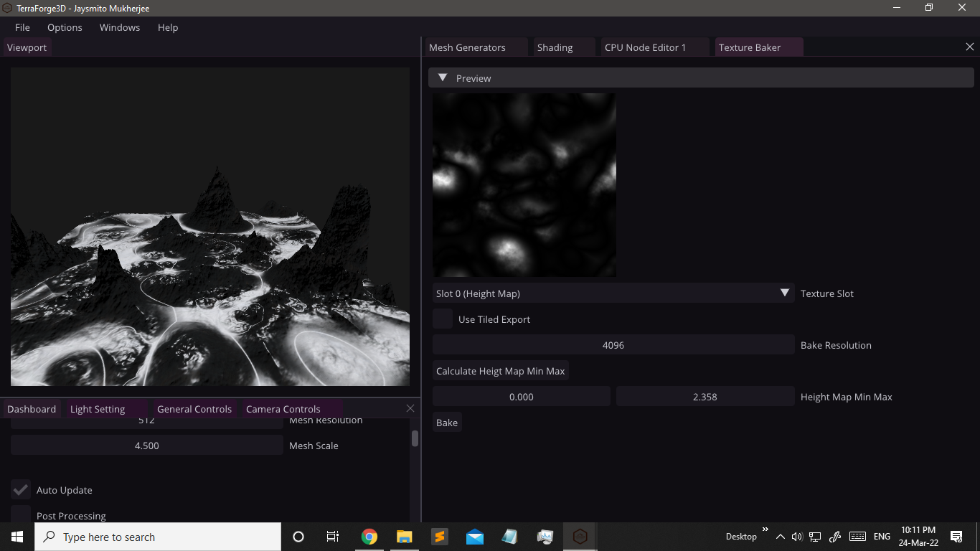The image size is (980, 551).
Task: Click the Windows Start button
Action: [x=17, y=537]
